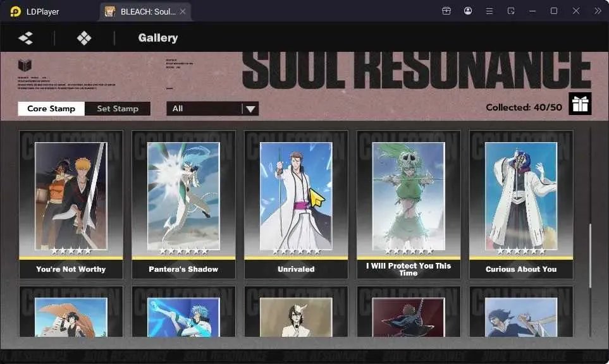Image resolution: width=609 pixels, height=364 pixels.
Task: Open the All filter dropdown
Action: (212, 109)
